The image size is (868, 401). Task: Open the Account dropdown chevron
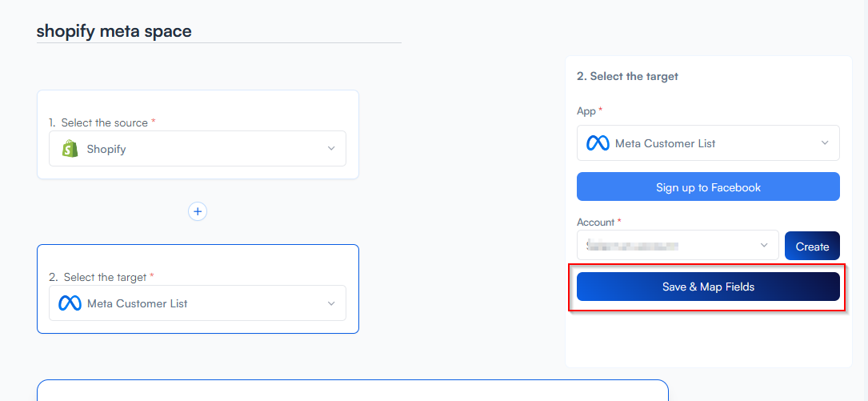[764, 246]
